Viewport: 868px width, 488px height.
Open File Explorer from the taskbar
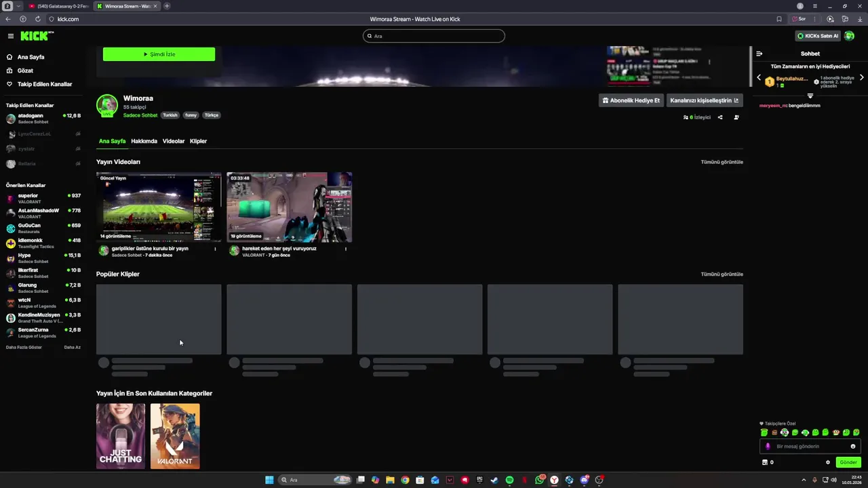[390, 480]
